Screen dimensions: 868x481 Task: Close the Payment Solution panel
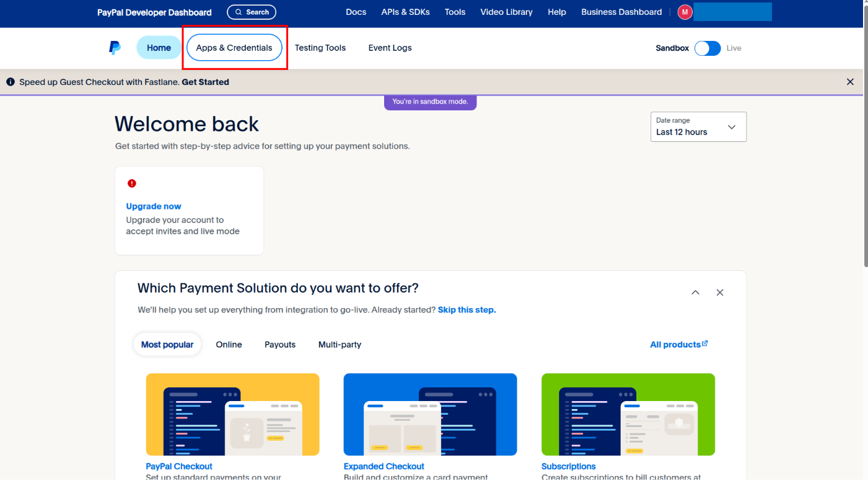coord(720,293)
